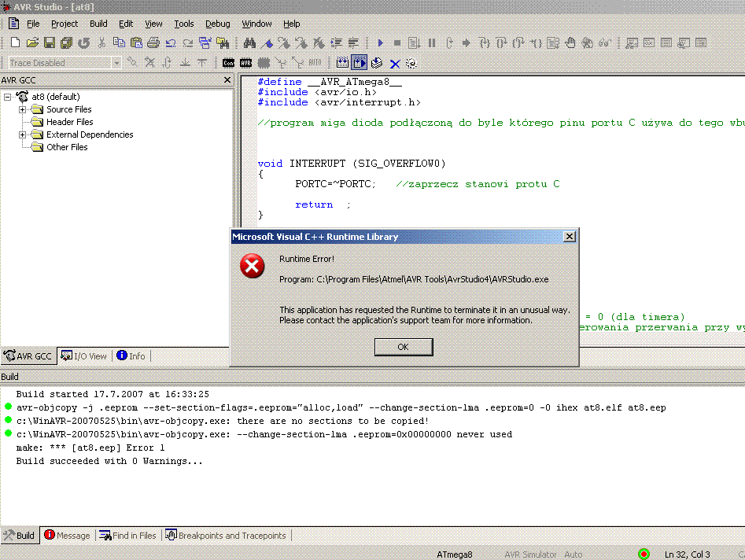This screenshot has width=745, height=560.
Task: Click the Compile icon with down arrow
Action: point(377,63)
